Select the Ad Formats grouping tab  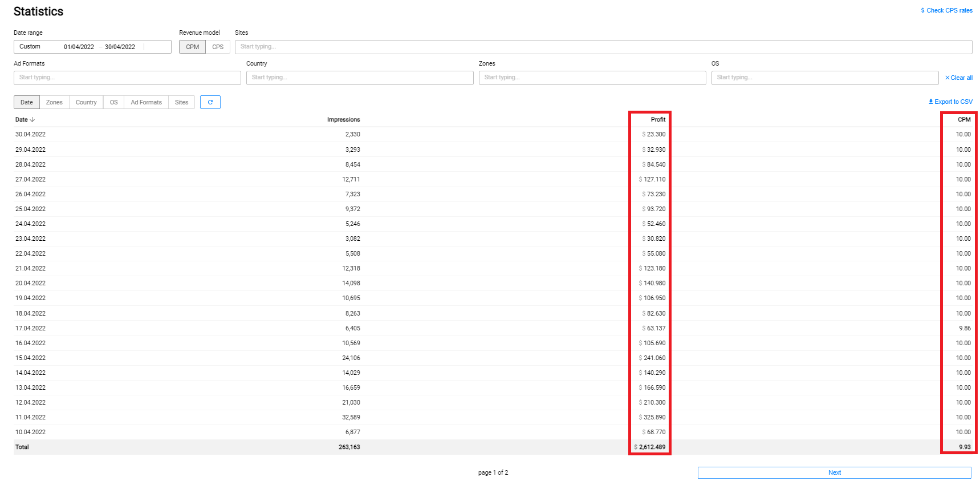click(x=146, y=102)
